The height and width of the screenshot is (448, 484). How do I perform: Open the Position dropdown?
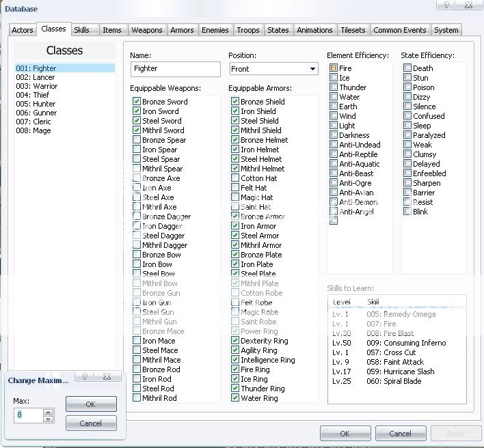tap(312, 69)
